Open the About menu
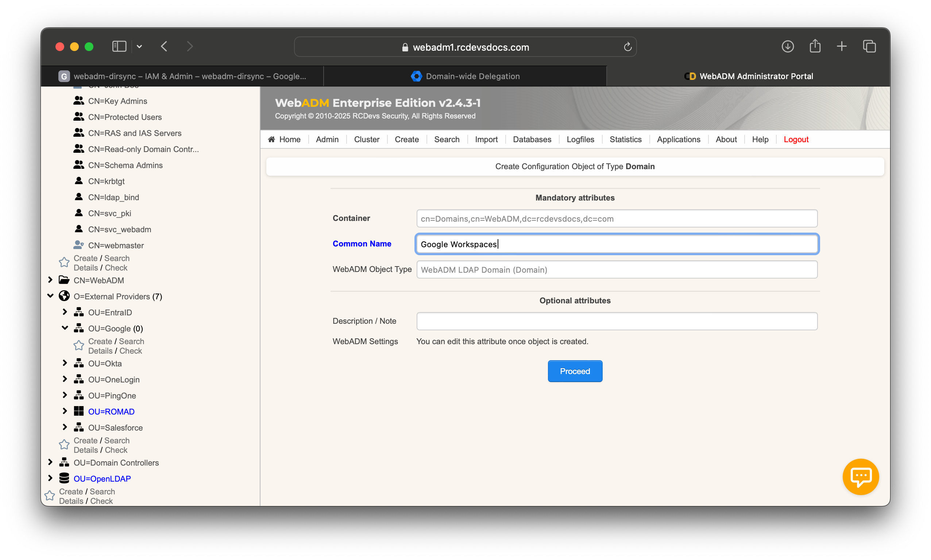This screenshot has width=931, height=560. (x=726, y=139)
